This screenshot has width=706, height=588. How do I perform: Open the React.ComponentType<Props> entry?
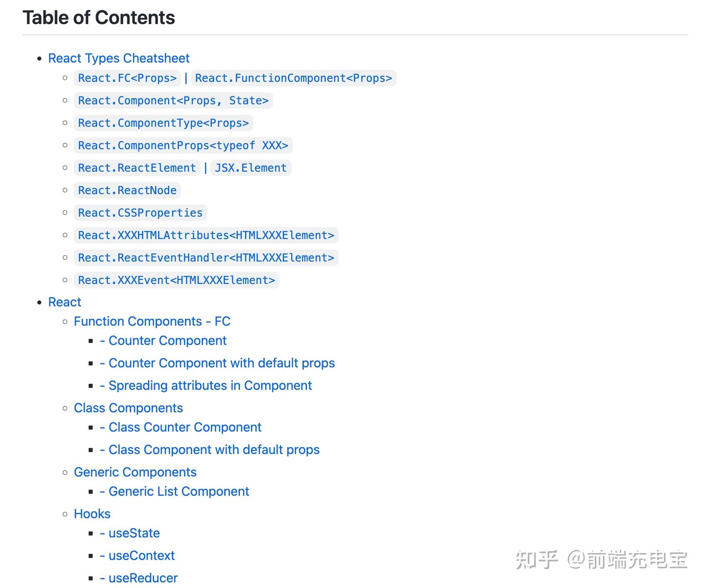[x=163, y=123]
